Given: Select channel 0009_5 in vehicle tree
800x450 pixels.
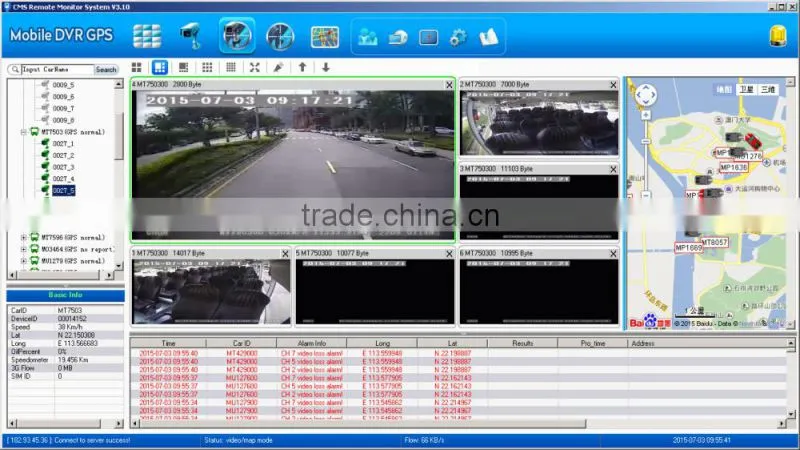Looking at the screenshot, I should (x=63, y=85).
